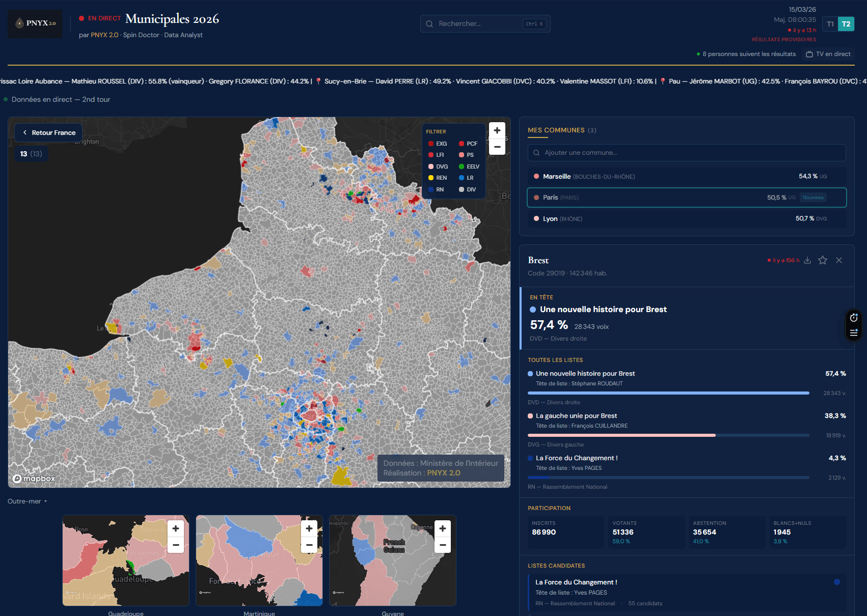The image size is (867, 616).
Task: Zoom in on the main map
Action: click(497, 130)
